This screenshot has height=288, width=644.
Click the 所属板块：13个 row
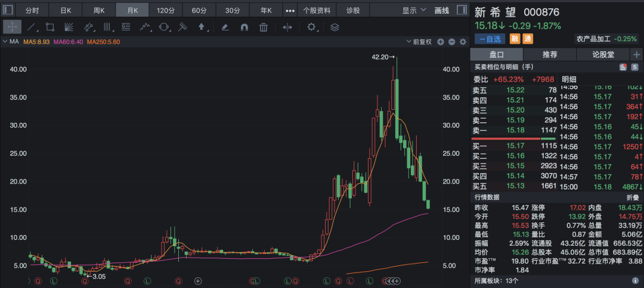coord(557,281)
